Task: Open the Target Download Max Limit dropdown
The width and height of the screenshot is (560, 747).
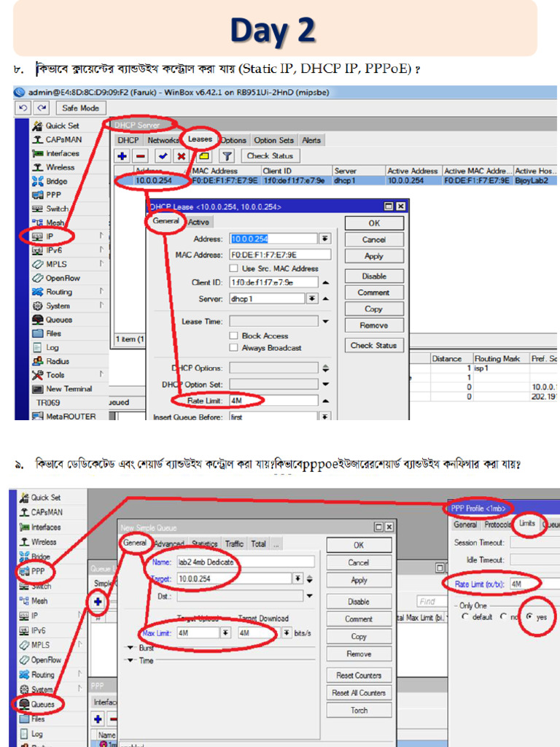Action: tap(286, 632)
